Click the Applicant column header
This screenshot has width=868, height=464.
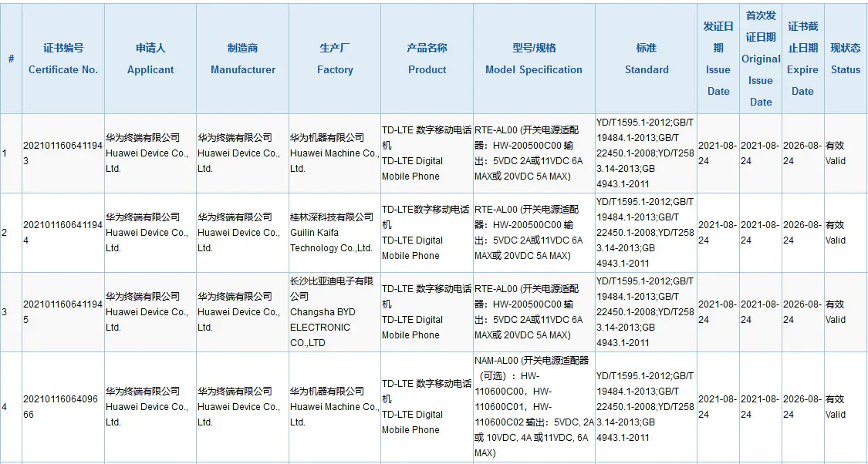[150, 59]
